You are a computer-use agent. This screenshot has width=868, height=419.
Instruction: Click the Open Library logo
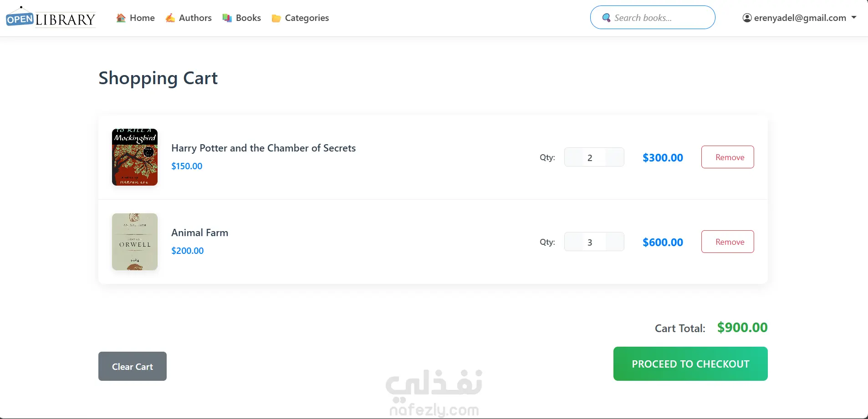coord(51,18)
